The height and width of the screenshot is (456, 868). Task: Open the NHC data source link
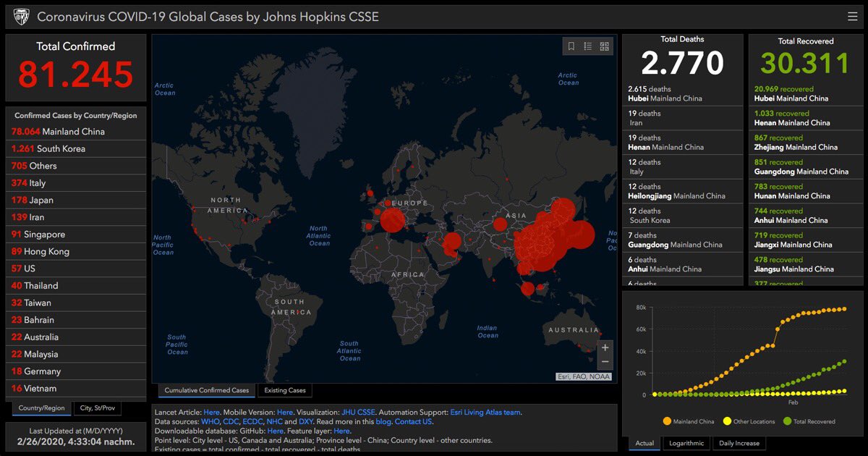tap(274, 421)
